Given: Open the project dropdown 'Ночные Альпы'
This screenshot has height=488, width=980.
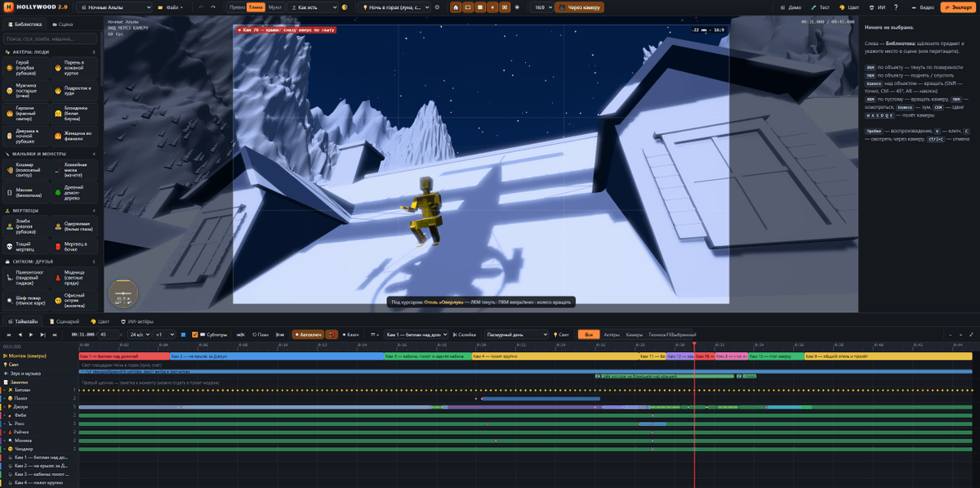Looking at the screenshot, I should (114, 7).
